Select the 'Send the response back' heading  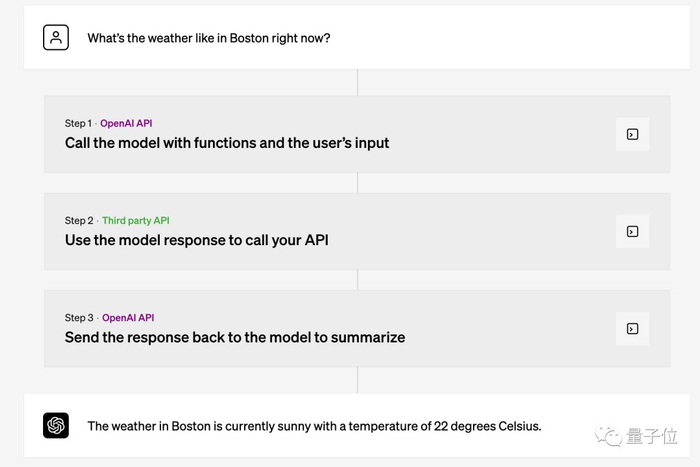click(x=235, y=337)
